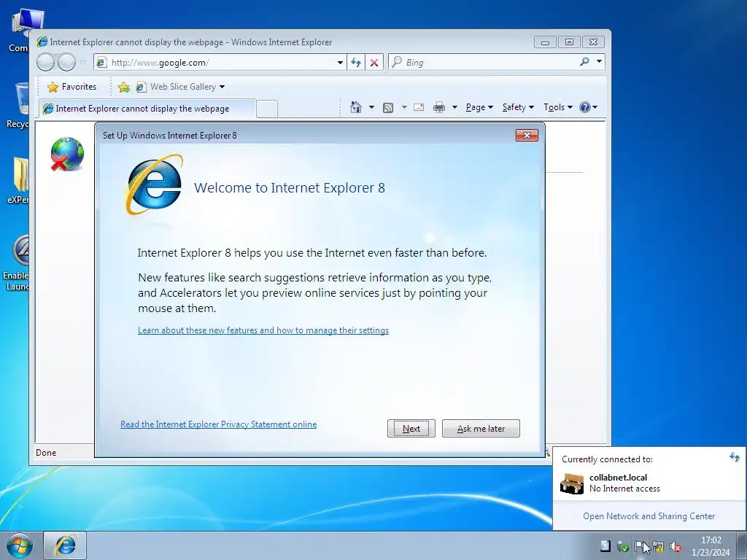Viewport: 747px width, 560px height.
Task: Expand the address bar URL history dropdown
Action: 340,63
